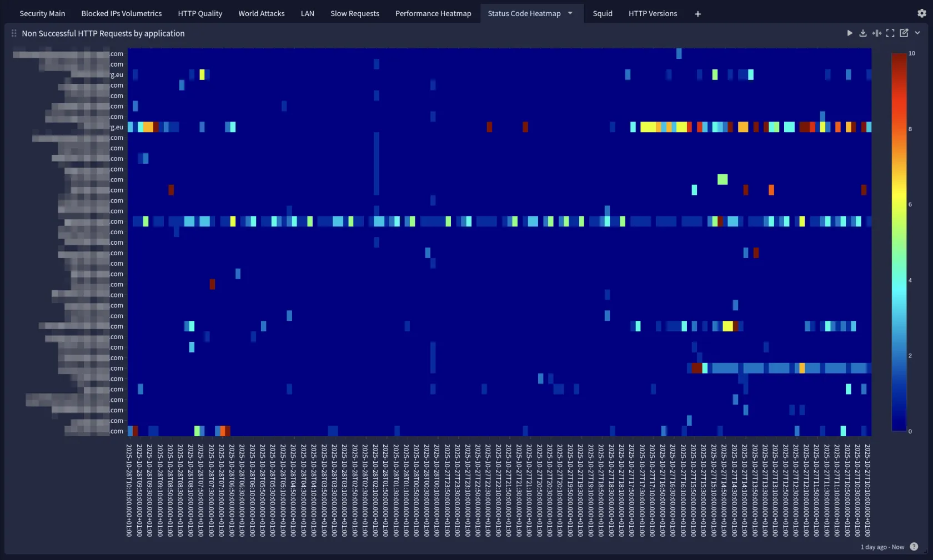Expand heatmap panel to fullscreen
The image size is (933, 560).
point(890,33)
